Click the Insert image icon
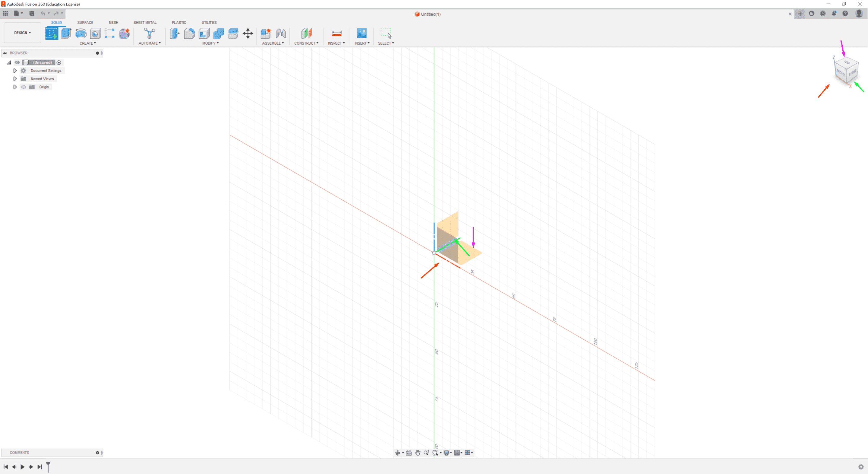This screenshot has width=868, height=474. (x=361, y=33)
